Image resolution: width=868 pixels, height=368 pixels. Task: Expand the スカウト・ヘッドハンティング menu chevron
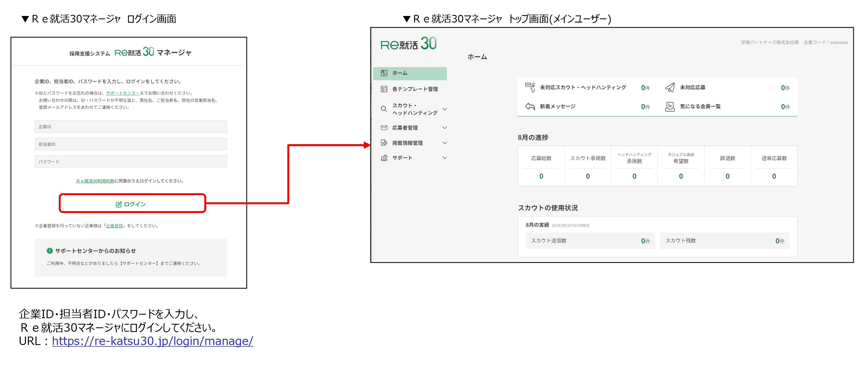[445, 109]
